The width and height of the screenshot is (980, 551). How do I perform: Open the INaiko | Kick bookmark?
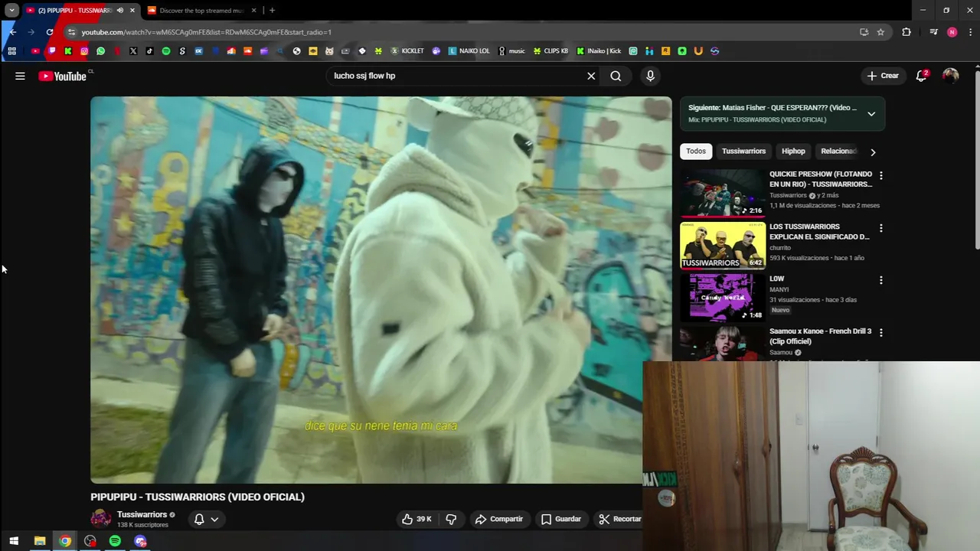[x=599, y=51]
